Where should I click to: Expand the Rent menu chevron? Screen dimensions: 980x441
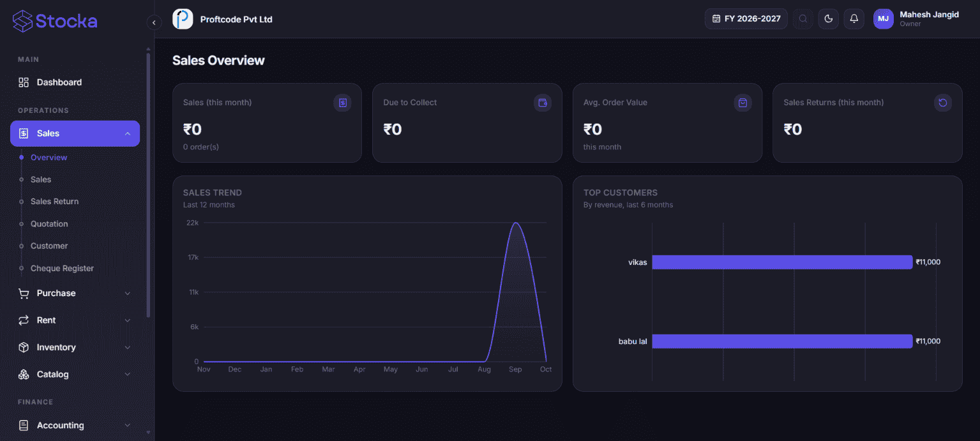(128, 320)
